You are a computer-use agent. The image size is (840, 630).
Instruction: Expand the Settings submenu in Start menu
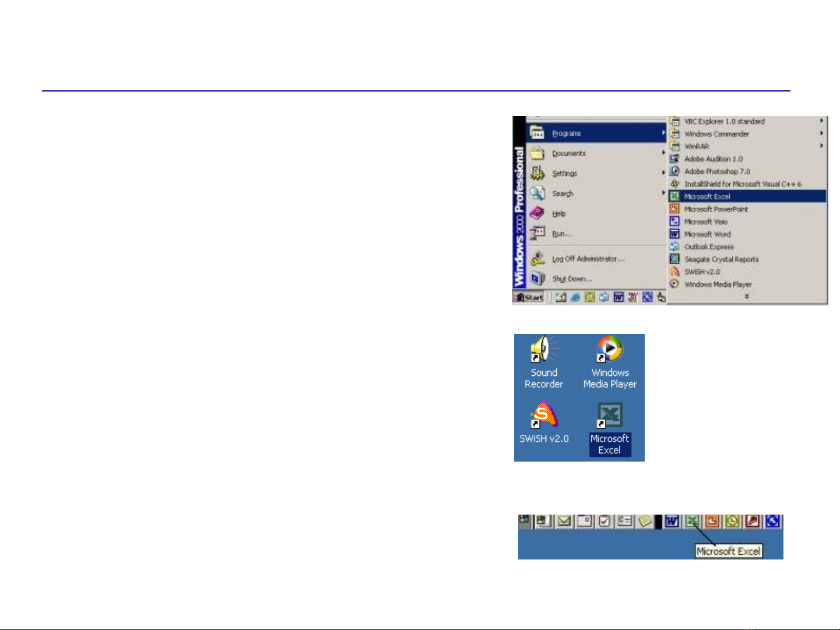pyautogui.click(x=564, y=174)
